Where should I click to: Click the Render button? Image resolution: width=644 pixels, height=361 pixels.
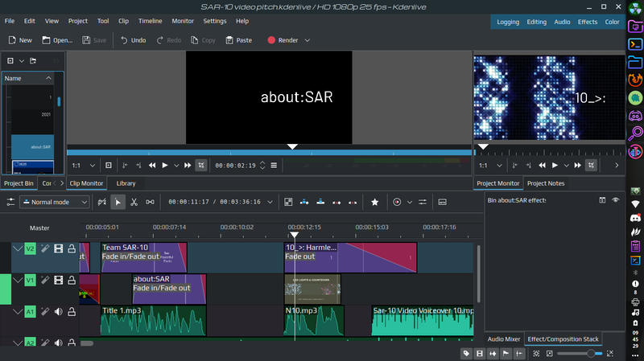283,40
